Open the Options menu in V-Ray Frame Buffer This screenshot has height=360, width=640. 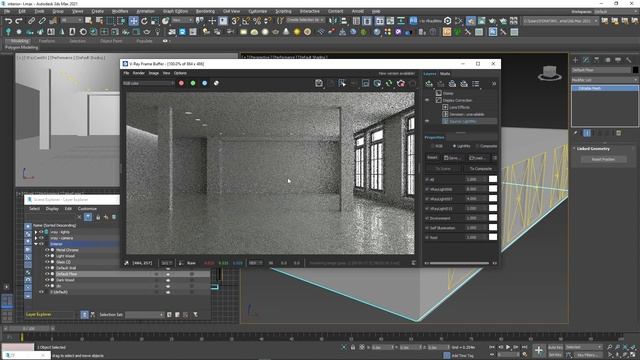tap(180, 73)
